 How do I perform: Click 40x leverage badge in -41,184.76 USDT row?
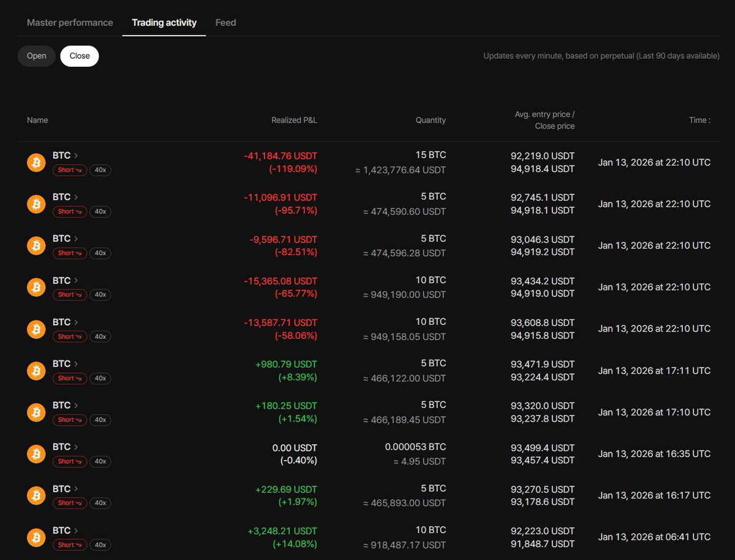[x=100, y=170]
